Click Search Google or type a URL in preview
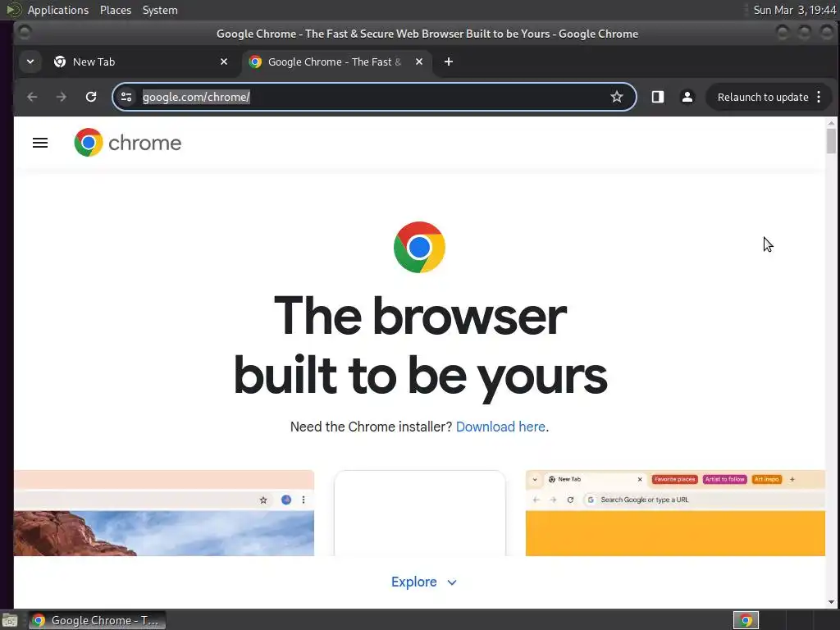Screen dimensions: 840x630 pyautogui.click(x=645, y=500)
